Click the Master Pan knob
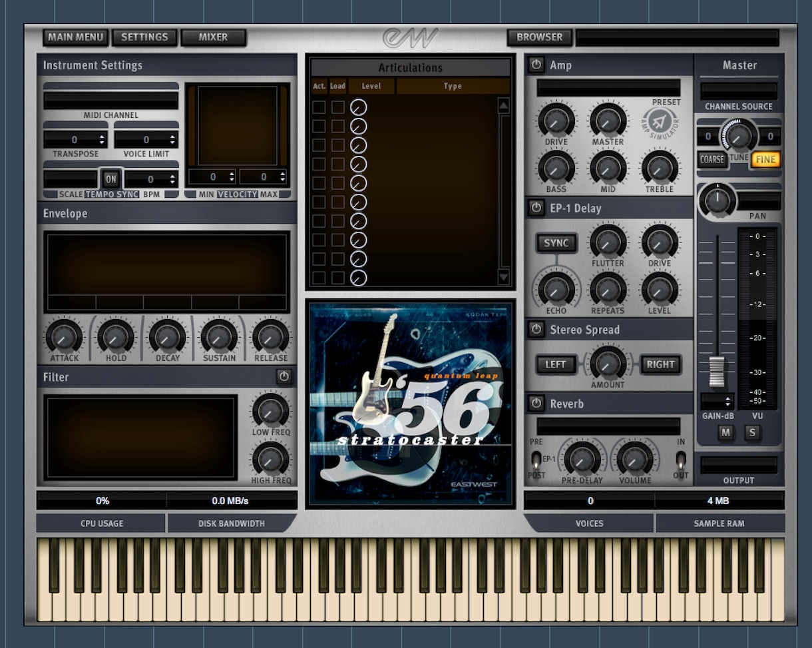Viewport: 812px width, 648px height. tap(717, 199)
